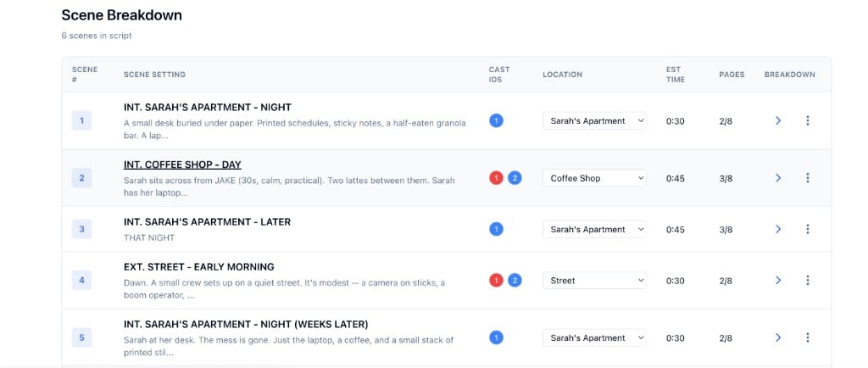Screen dimensions: 868x368
Task: Select scene number 3 badge
Action: coord(82,229)
